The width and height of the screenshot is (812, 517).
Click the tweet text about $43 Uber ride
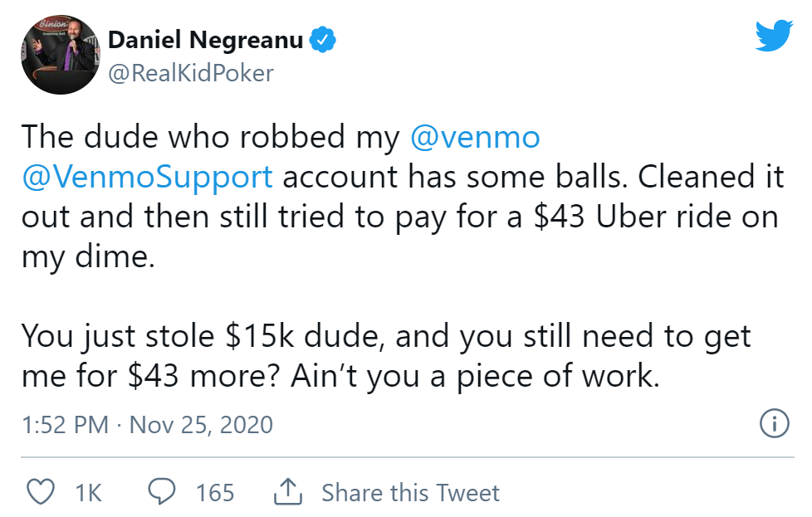(403, 197)
